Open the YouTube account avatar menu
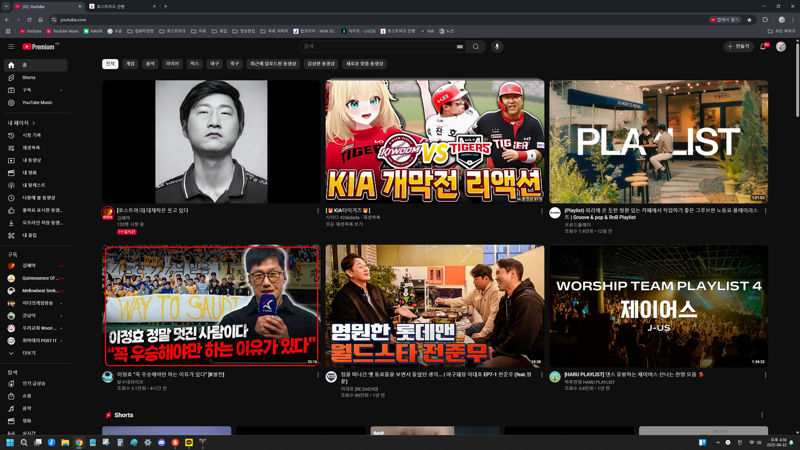Screen dimensions: 800x450 point(781,46)
